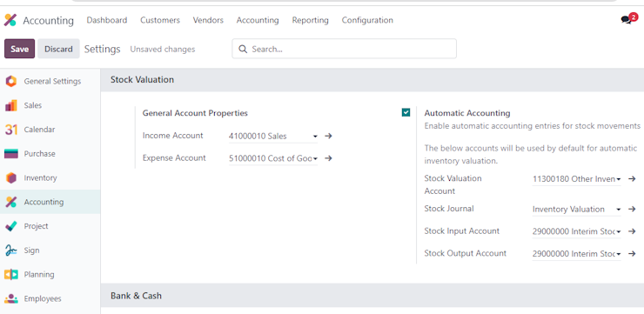This screenshot has width=644, height=314.
Task: Open the Sign settings icon
Action: click(11, 251)
